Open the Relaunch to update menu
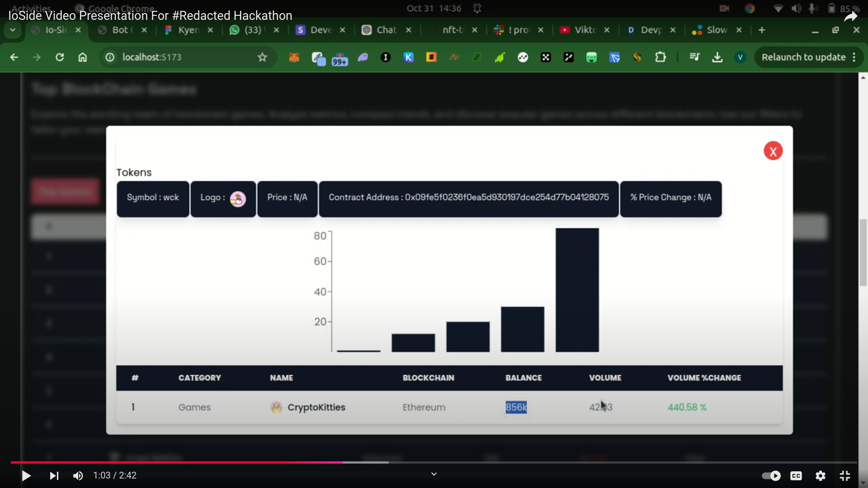 [x=803, y=57]
